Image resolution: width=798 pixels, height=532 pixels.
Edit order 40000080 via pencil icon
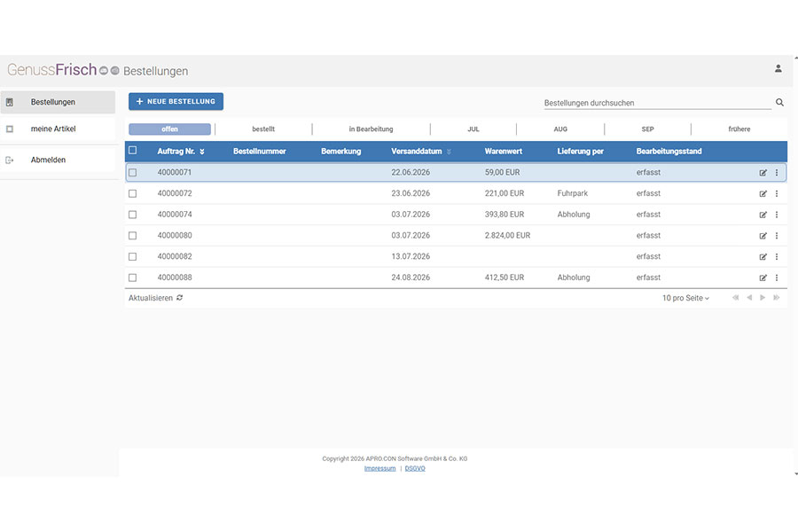(763, 236)
